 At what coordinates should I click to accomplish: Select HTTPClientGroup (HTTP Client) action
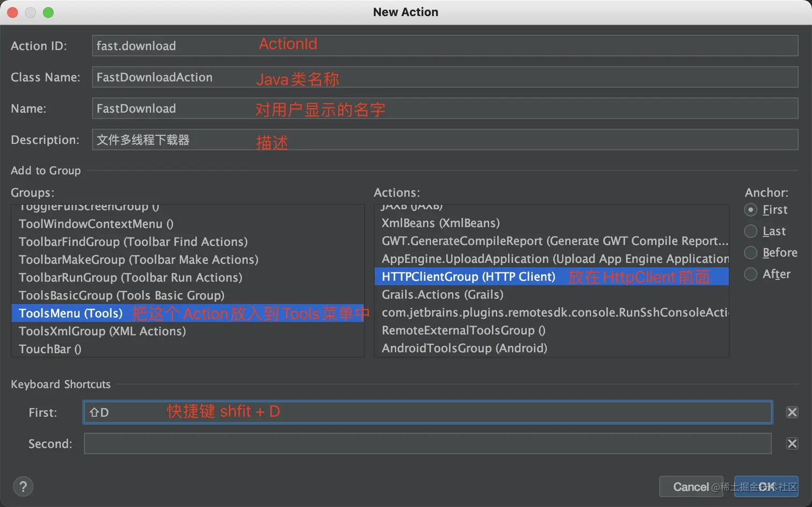pyautogui.click(x=468, y=277)
